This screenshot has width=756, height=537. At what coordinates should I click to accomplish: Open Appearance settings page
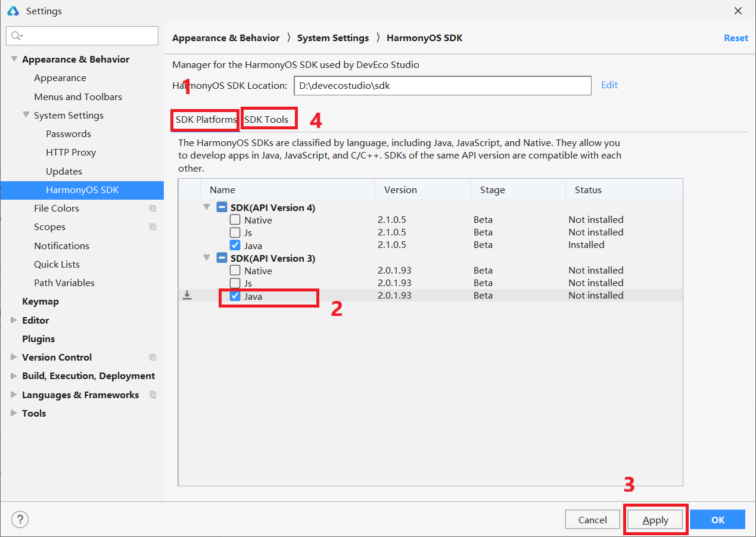[x=60, y=78]
